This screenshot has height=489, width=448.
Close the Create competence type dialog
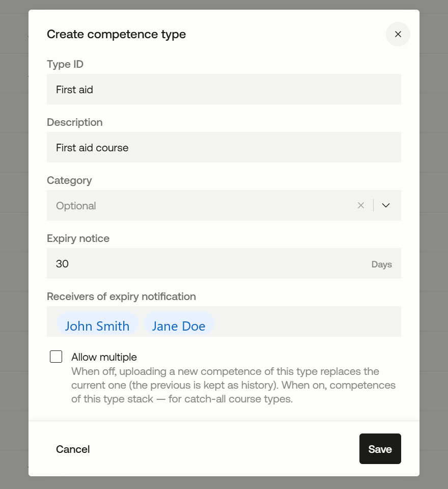tap(398, 34)
